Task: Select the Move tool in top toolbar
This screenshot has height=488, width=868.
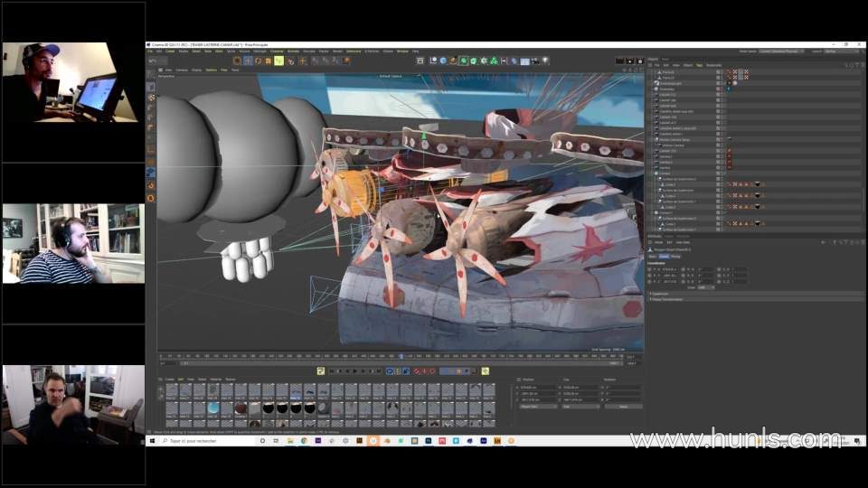Action: click(248, 61)
